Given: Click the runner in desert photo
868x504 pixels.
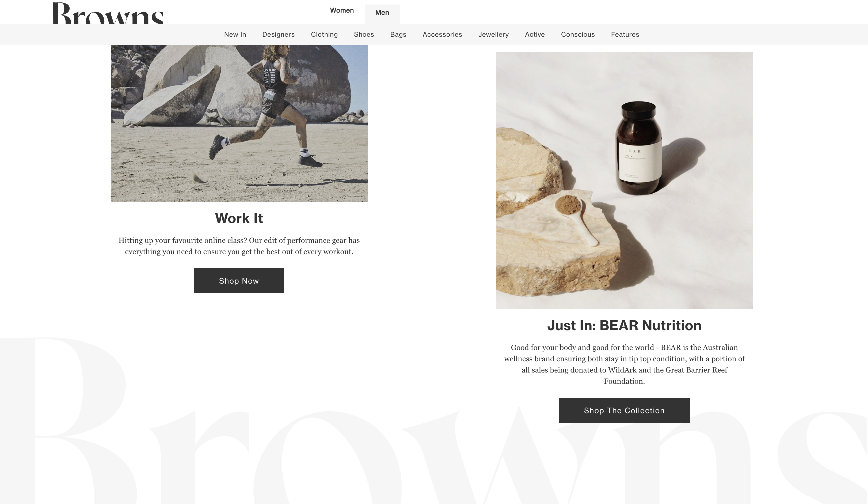Looking at the screenshot, I should pos(239,123).
